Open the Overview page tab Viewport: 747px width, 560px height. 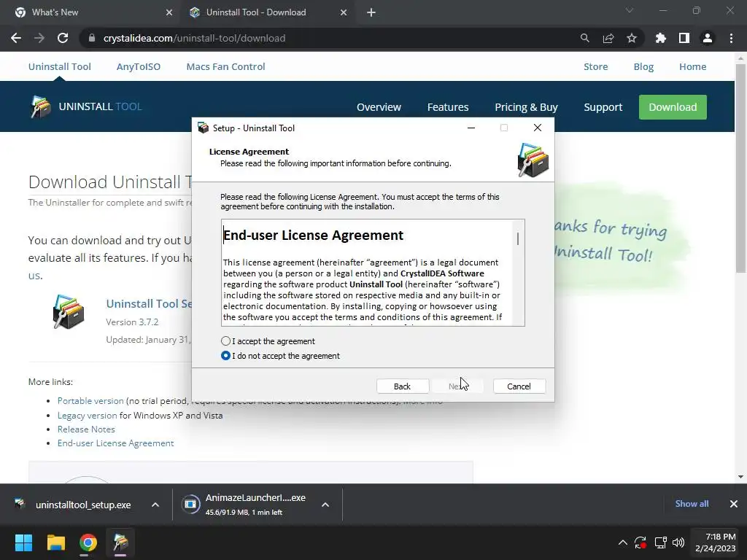pyautogui.click(x=379, y=107)
